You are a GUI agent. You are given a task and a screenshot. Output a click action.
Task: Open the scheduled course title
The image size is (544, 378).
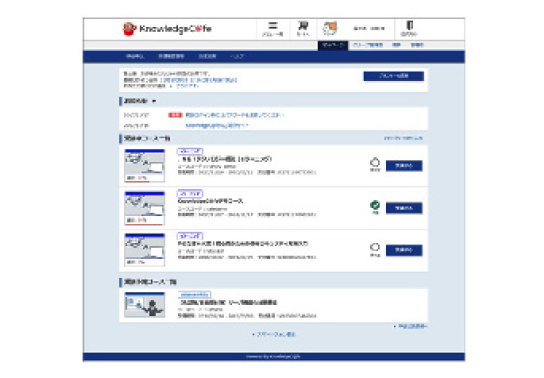(x=227, y=302)
